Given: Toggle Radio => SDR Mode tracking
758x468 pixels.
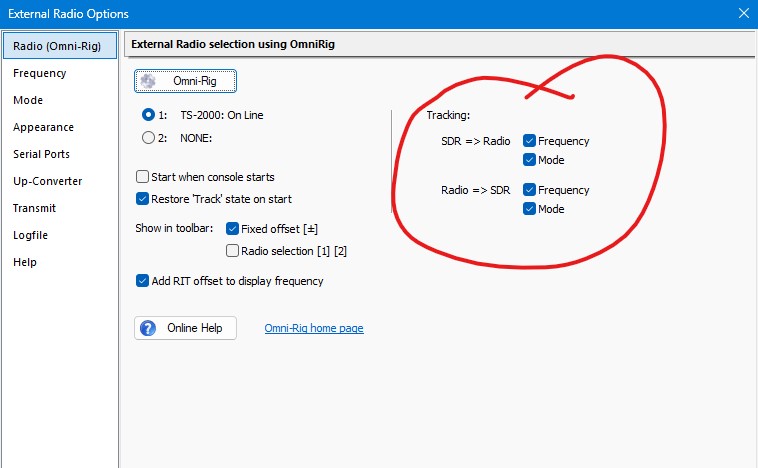Looking at the screenshot, I should coord(529,209).
